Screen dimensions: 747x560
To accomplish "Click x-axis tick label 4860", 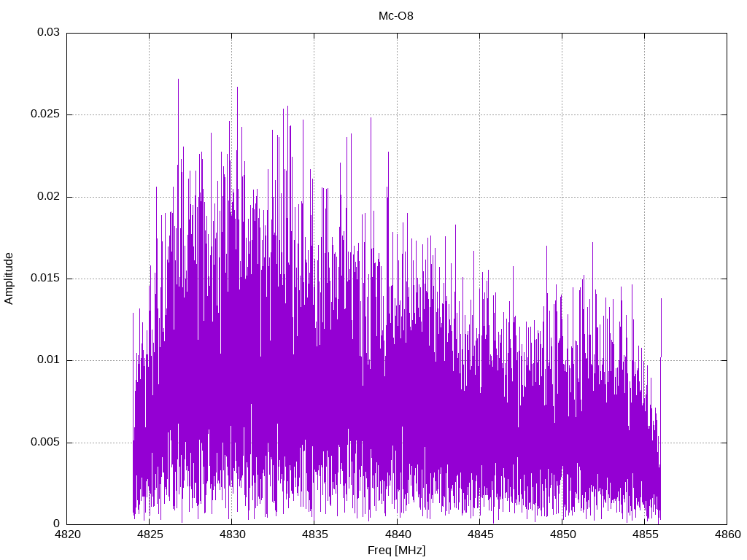I will (x=727, y=534).
